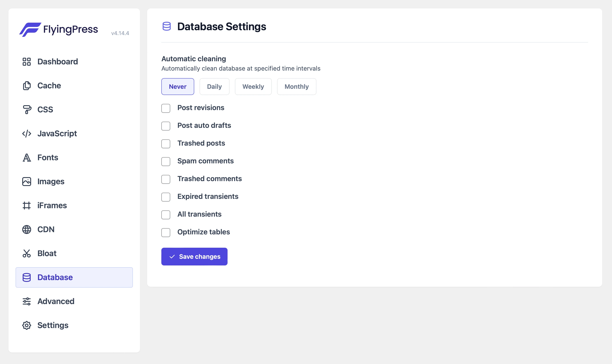Enable Optimize tables cleaning
The image size is (612, 364).
click(x=166, y=233)
